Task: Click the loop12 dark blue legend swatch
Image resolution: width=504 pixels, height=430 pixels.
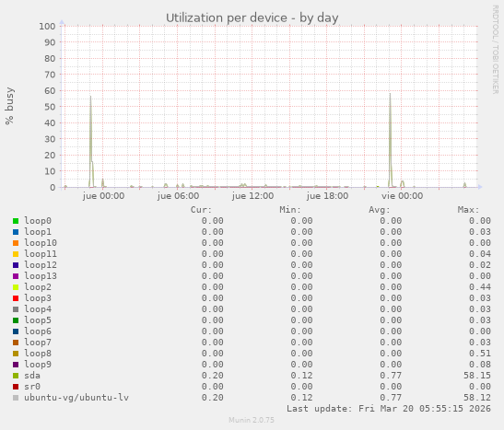Action: click(16, 265)
